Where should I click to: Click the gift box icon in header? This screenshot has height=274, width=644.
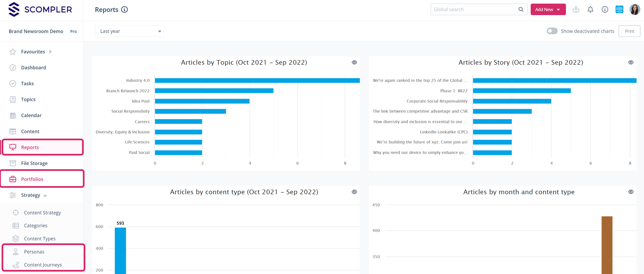576,9
